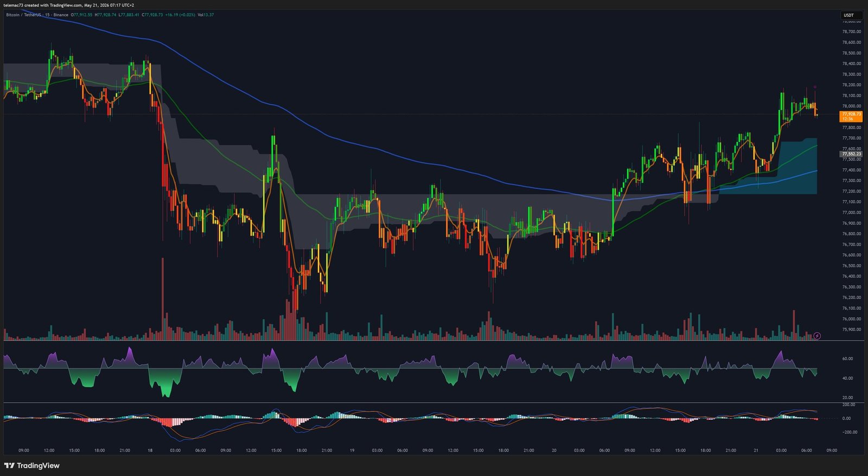The height and width of the screenshot is (476, 868).
Task: Click the 78,500.00 price axis label
Action: pos(851,53)
